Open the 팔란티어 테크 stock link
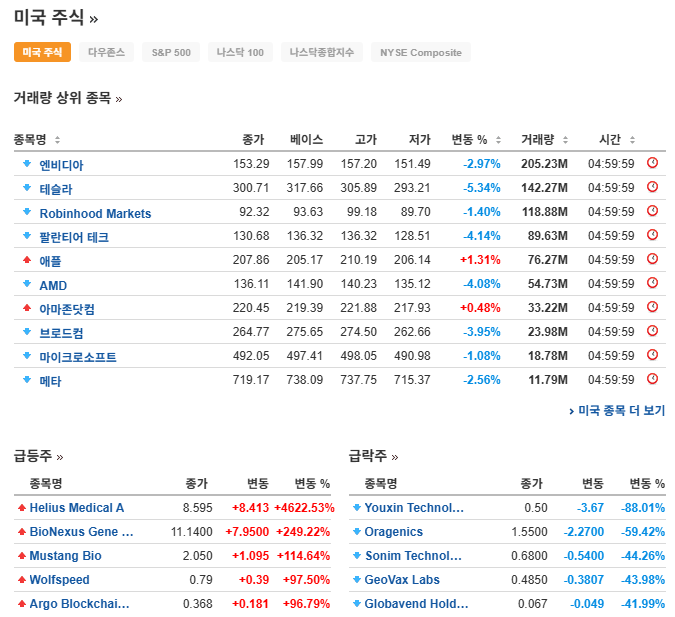This screenshot has height=617, width=675. pos(74,237)
